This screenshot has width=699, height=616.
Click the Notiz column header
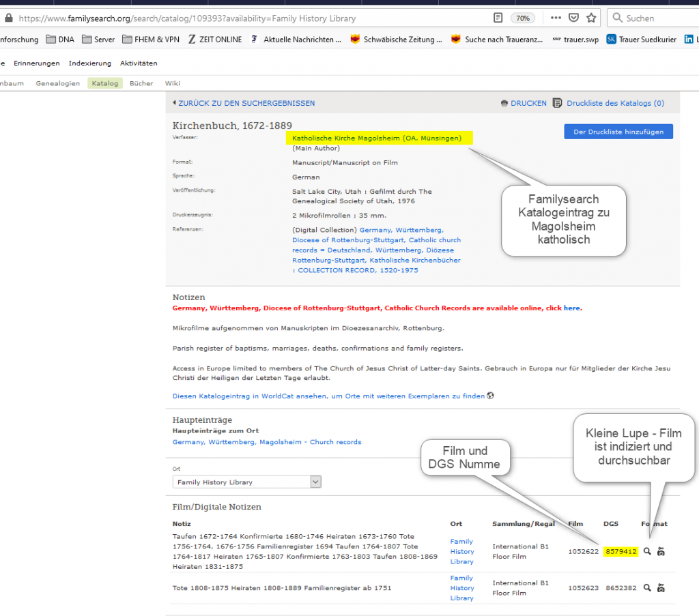182,524
